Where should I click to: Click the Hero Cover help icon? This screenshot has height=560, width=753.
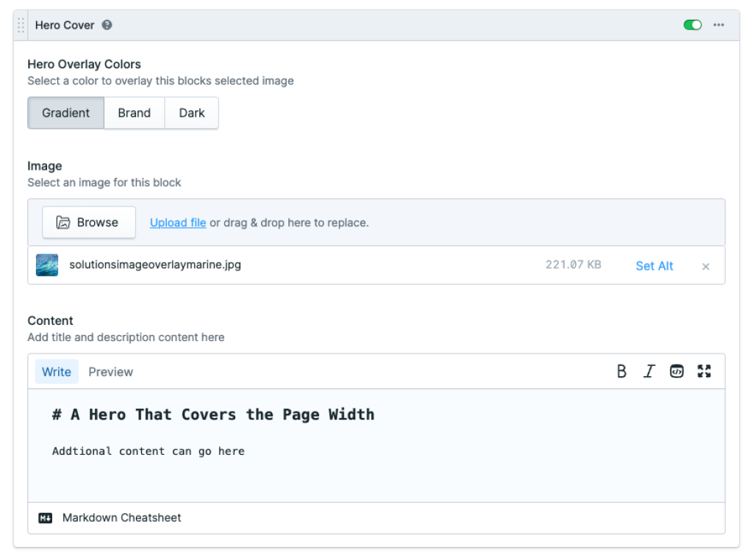(x=107, y=24)
